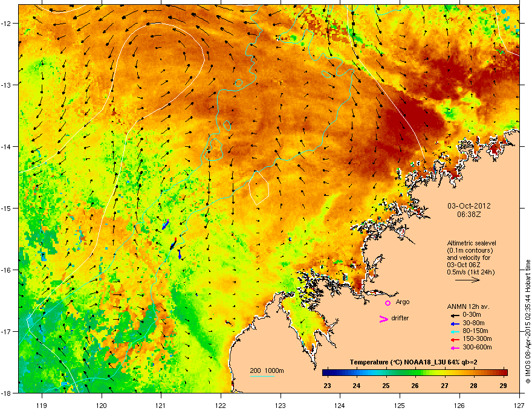Viewport: 532px width, 411px height.
Task: Click the 0-30m depth label
Action: [x=472, y=315]
